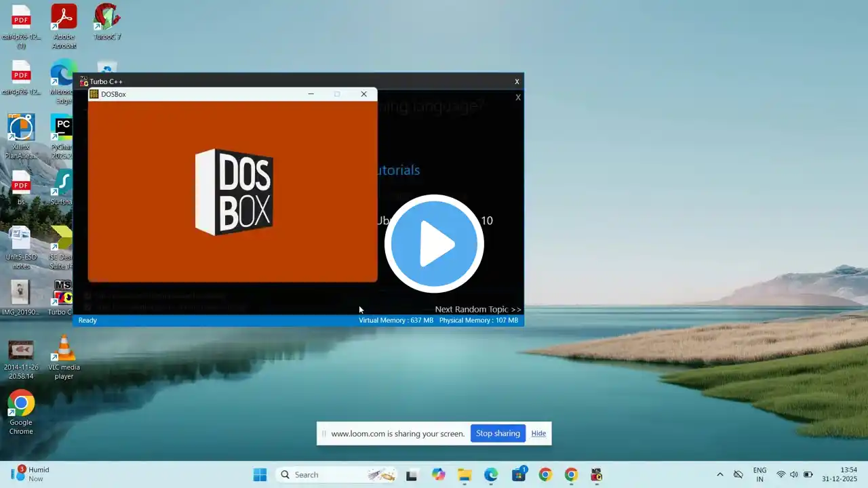Click the cloud sync-off tray icon

738,474
